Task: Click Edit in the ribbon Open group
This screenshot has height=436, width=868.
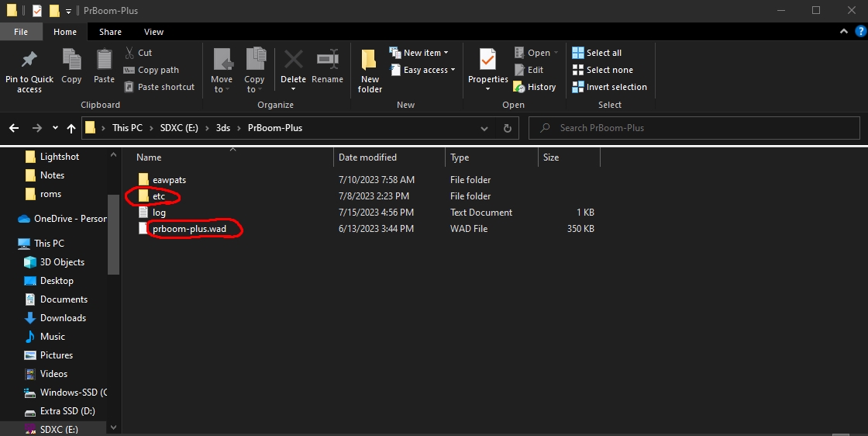Action: [x=529, y=70]
